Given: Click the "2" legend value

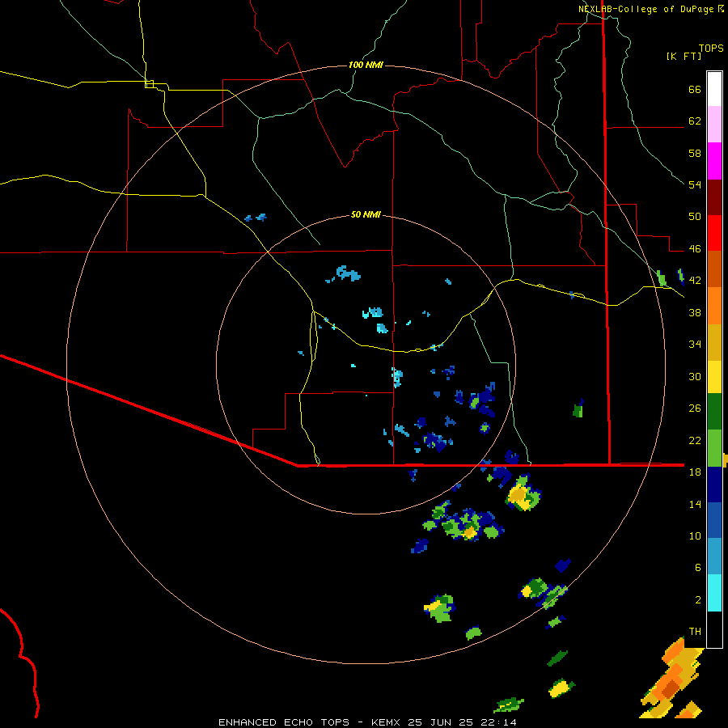Looking at the screenshot, I should [698, 600].
